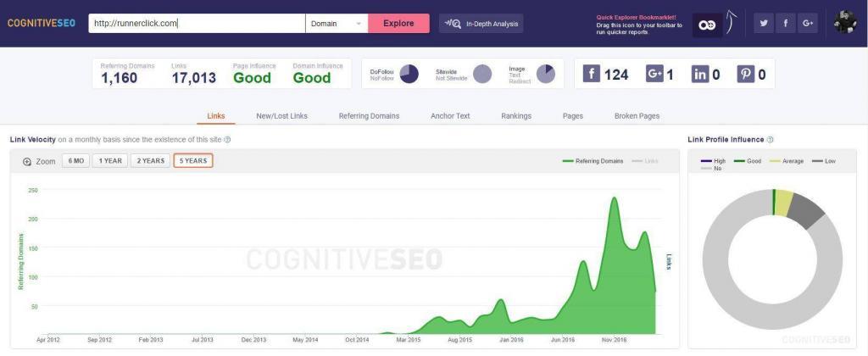Toggle the High influence legend item
Viewport: 868px width, 356px height.
(x=713, y=161)
